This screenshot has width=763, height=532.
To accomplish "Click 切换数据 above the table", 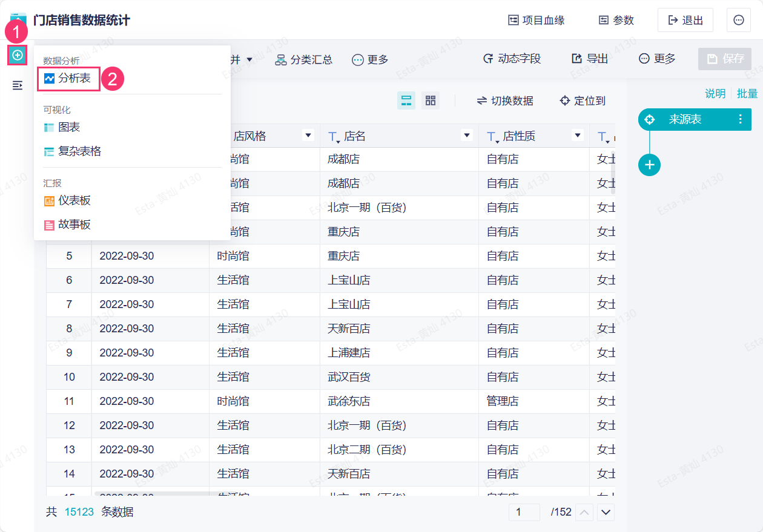I will (x=505, y=100).
